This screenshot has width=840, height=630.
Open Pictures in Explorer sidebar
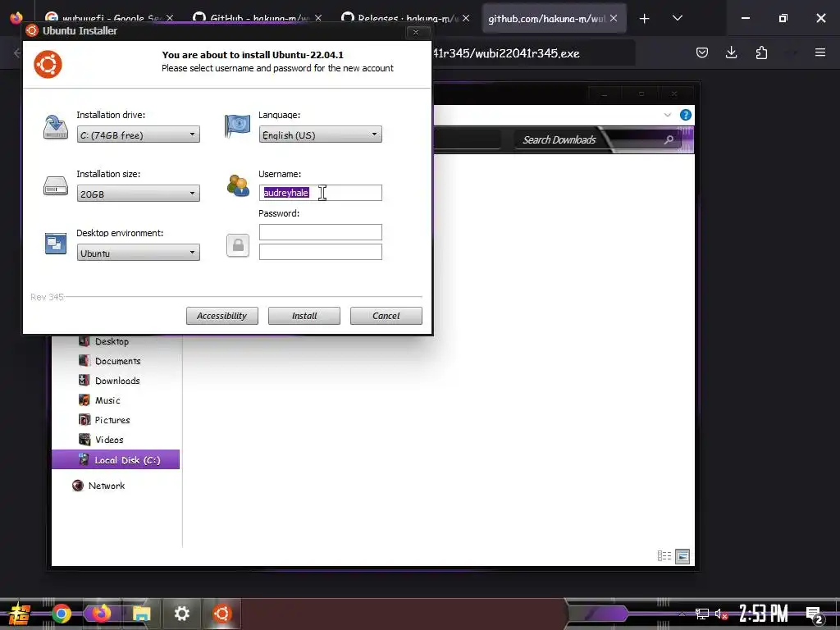coord(104,420)
